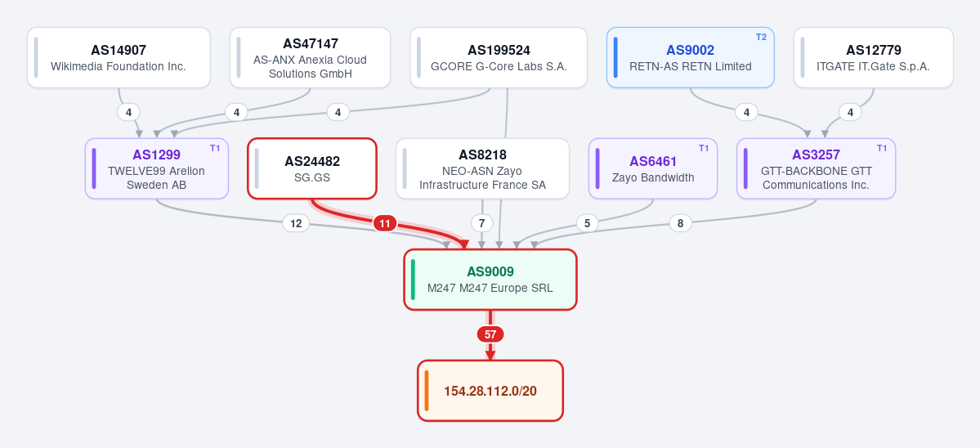Select the AS9009 M247 Europe node
The height and width of the screenshot is (448, 980).
(490, 280)
